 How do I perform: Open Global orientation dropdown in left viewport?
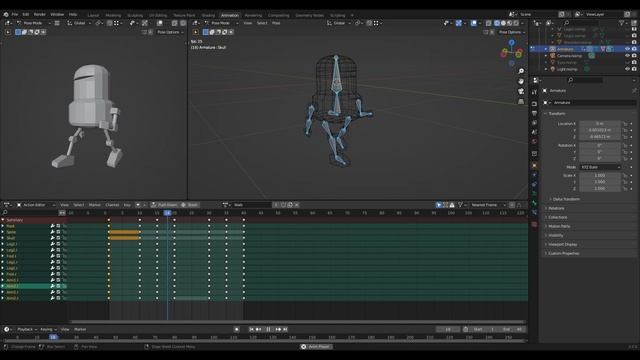pyautogui.click(x=80, y=23)
